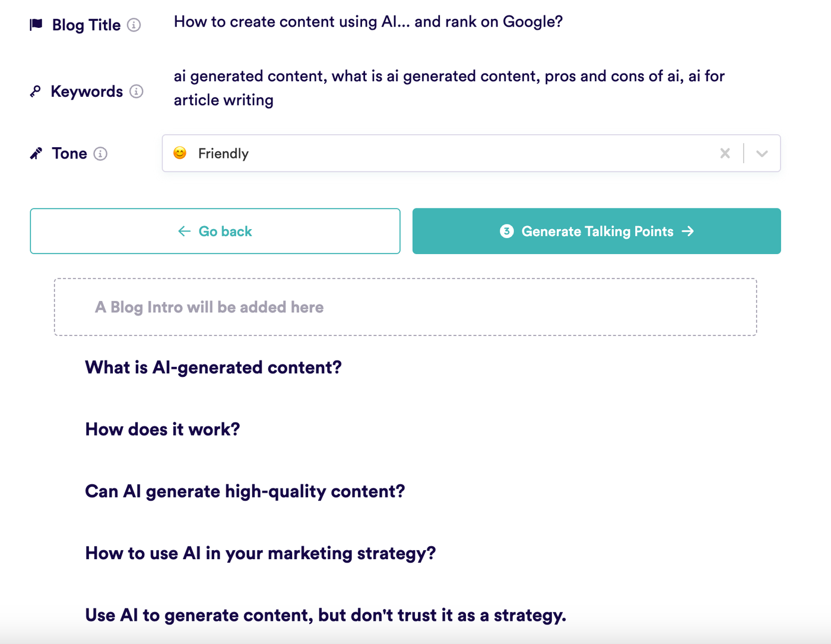Click the smiley emoji in the Tone field
831x644 pixels.
point(180,153)
